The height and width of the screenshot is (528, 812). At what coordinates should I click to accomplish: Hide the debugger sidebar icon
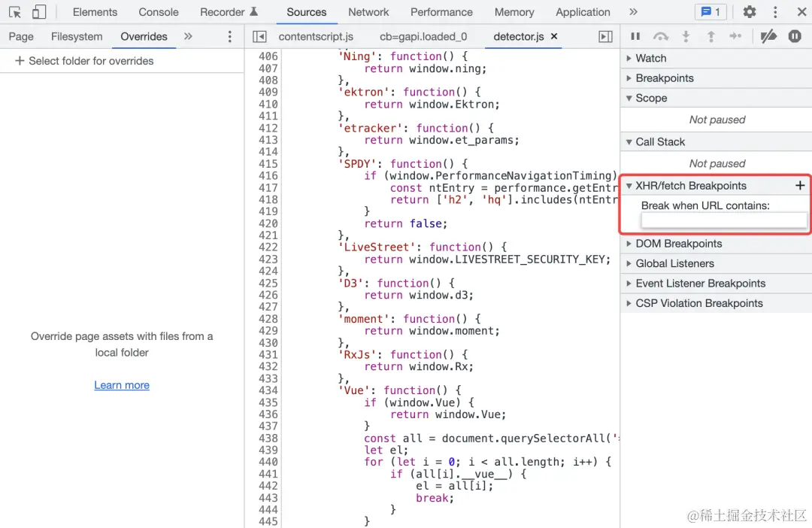click(605, 36)
